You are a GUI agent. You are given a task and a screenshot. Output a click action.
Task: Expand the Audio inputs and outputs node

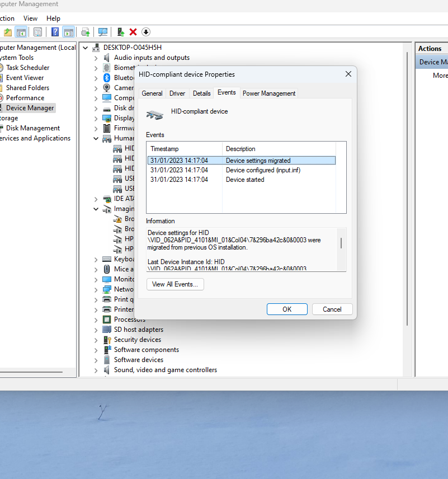[96, 58]
